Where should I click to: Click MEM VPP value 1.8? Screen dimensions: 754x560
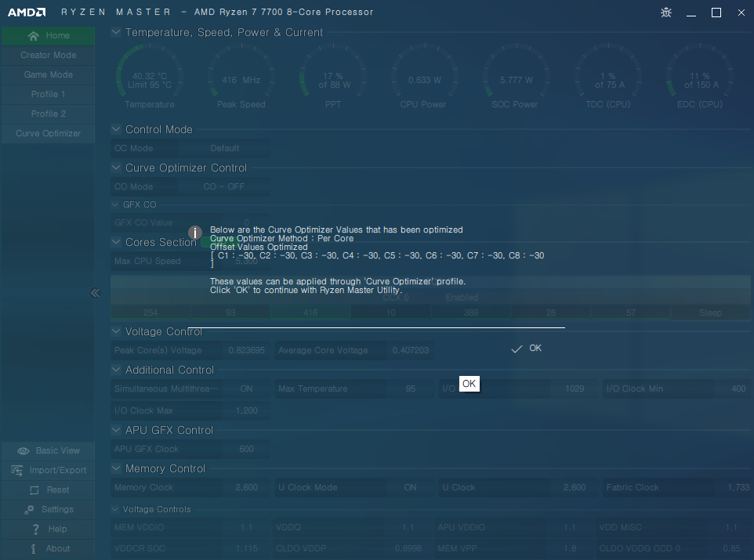click(570, 548)
